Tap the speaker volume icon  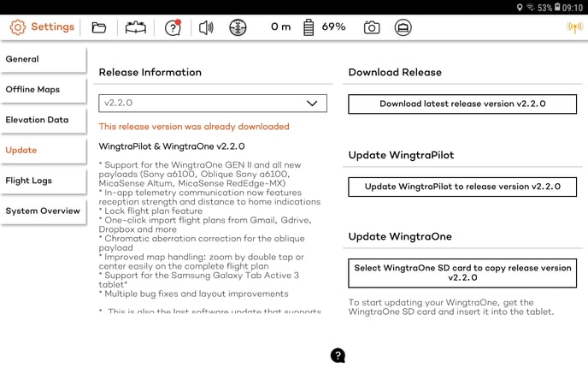[206, 27]
